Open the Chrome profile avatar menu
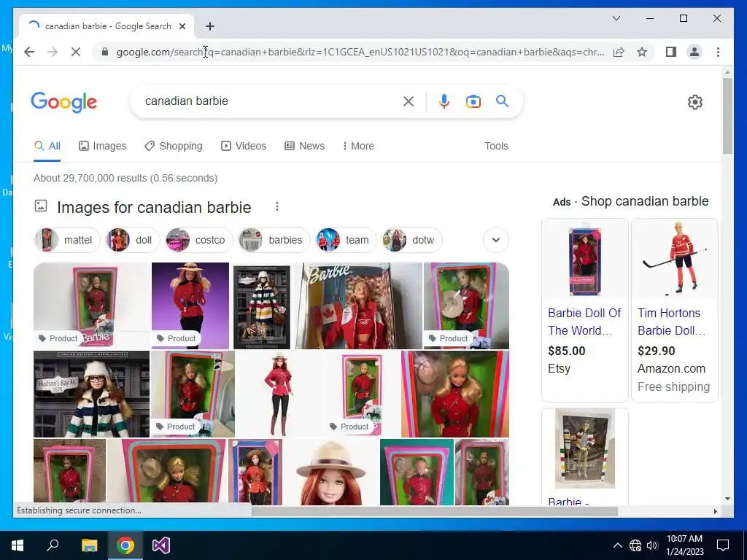The width and height of the screenshot is (747, 560). coord(694,52)
